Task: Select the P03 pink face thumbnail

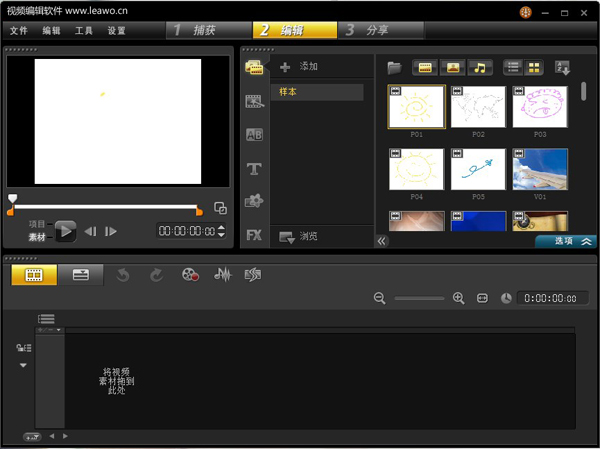Action: pos(540,107)
